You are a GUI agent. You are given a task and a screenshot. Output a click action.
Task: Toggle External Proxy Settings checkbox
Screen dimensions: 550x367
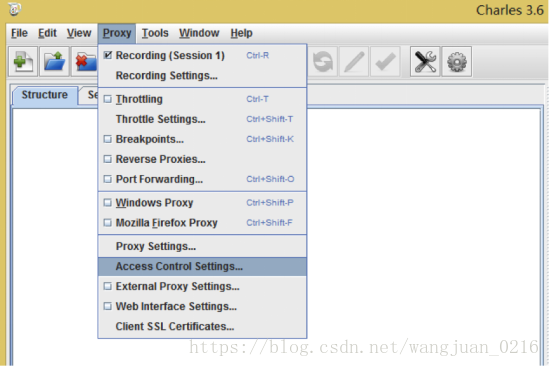click(x=108, y=286)
